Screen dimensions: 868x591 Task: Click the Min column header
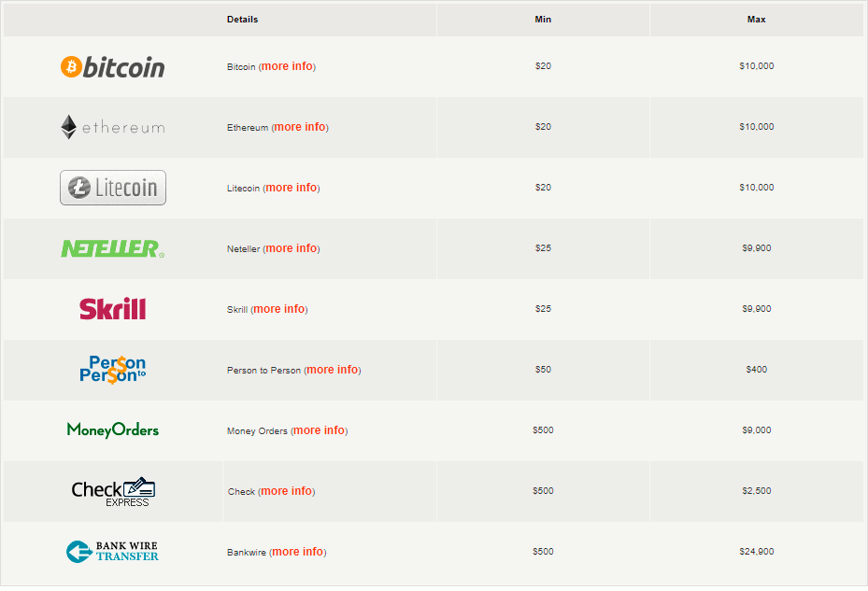click(543, 20)
